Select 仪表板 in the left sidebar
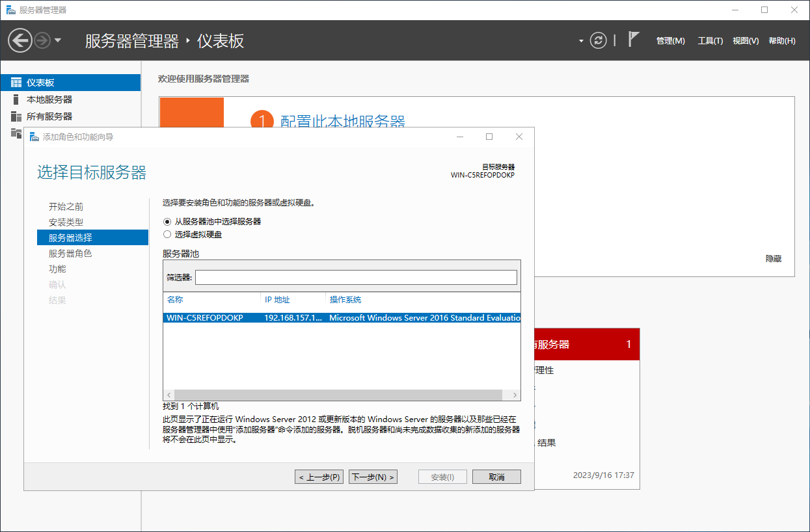Viewport: 810px width, 532px height. tap(70, 83)
